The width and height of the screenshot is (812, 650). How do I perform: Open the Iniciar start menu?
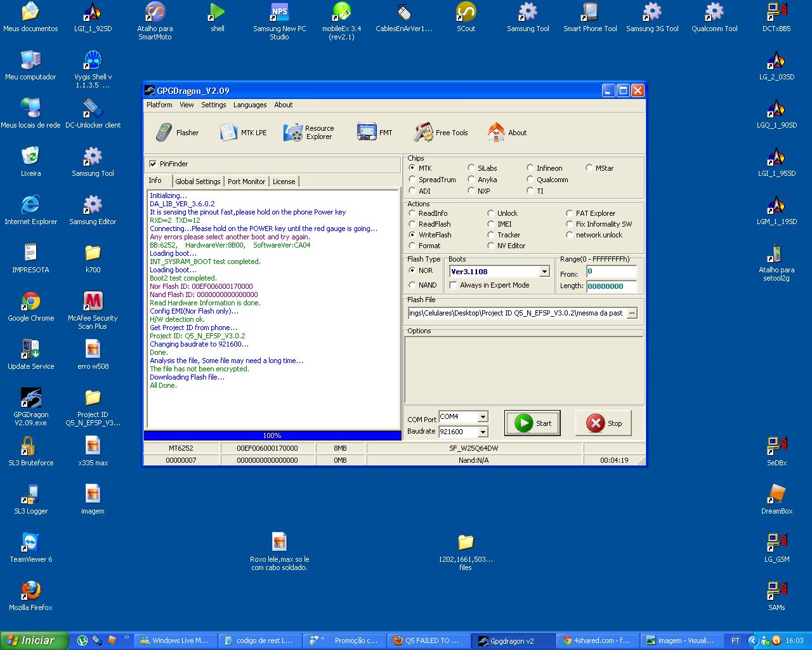(34, 640)
